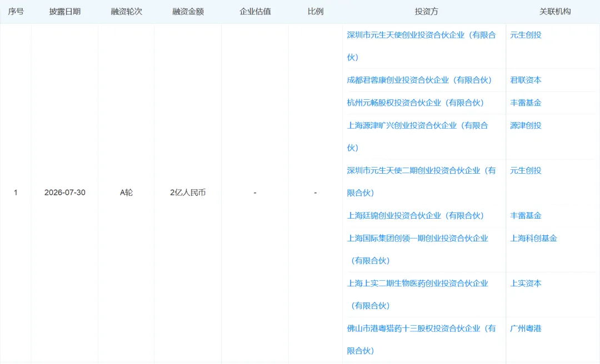Screen dimensions: 600x364
Task: Open 元生创投 link beside 元生天使二期
Action: pos(526,170)
